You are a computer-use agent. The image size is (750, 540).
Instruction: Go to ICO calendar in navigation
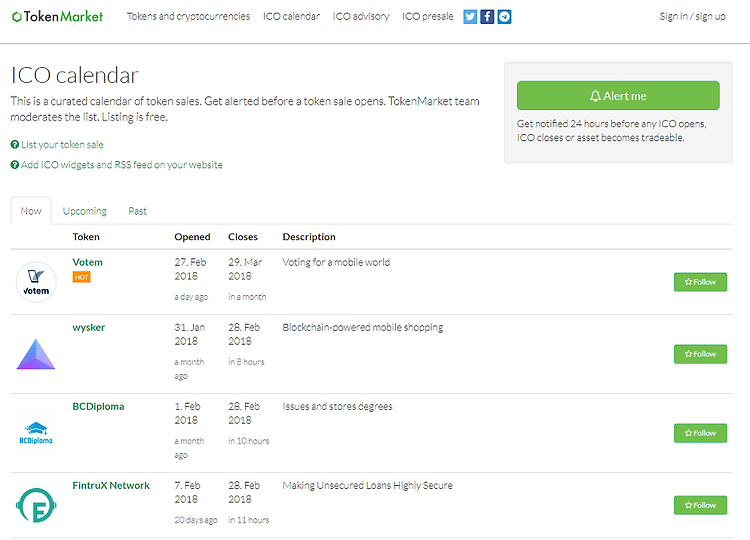[291, 16]
